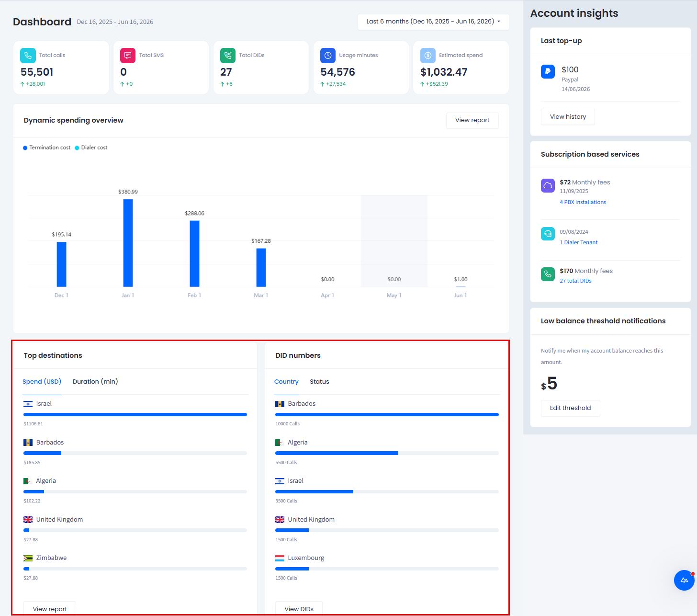697x616 pixels.
Task: Open the Last 6 months date range dropdown
Action: [433, 22]
